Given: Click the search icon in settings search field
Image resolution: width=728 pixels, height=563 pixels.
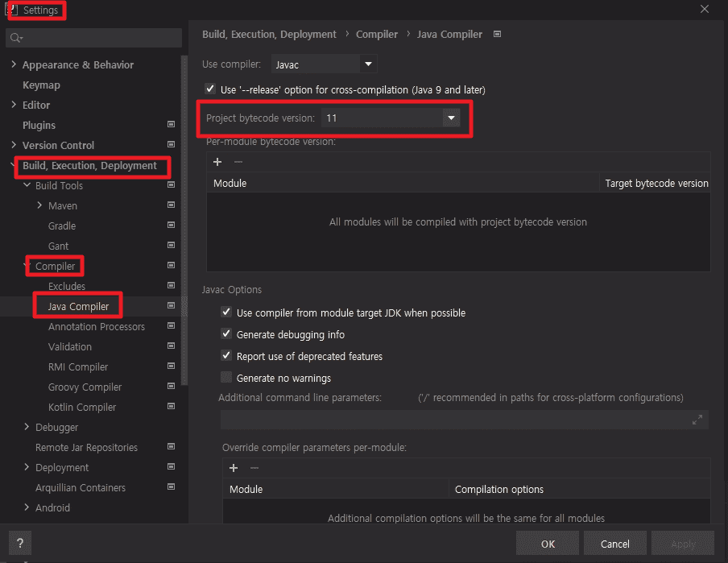Looking at the screenshot, I should [15, 38].
